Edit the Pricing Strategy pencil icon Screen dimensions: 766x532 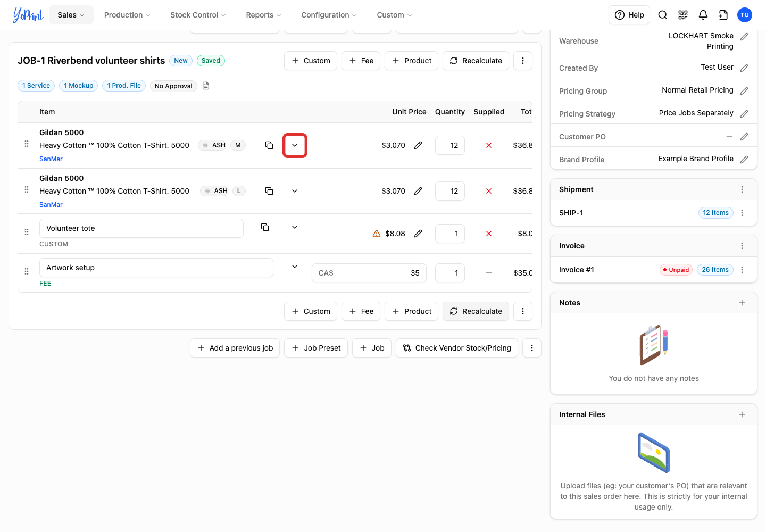click(x=744, y=114)
